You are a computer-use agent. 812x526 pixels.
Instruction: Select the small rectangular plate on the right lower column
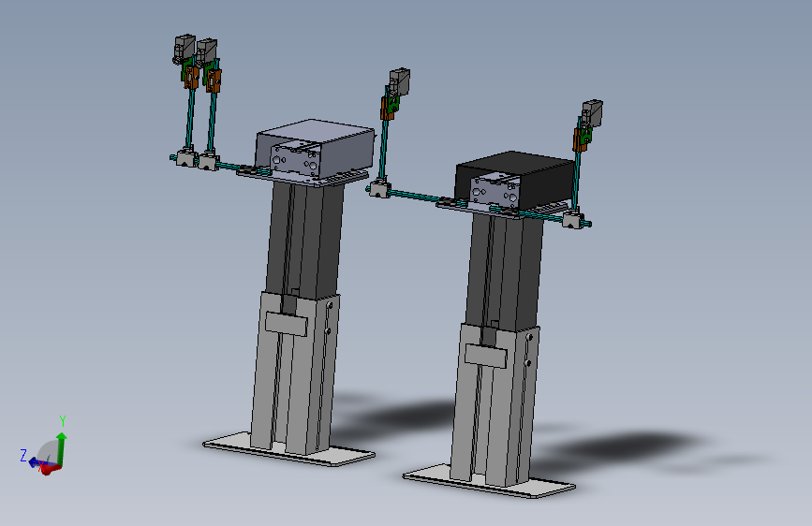pyautogui.click(x=485, y=356)
